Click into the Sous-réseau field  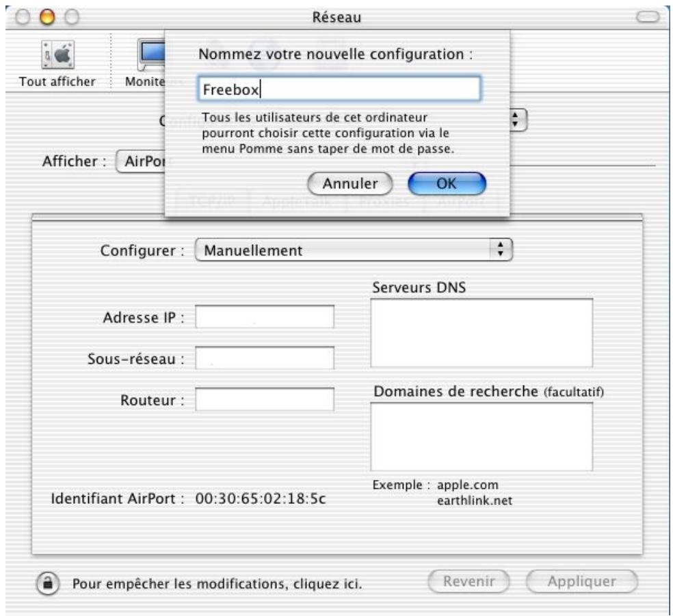(x=265, y=358)
